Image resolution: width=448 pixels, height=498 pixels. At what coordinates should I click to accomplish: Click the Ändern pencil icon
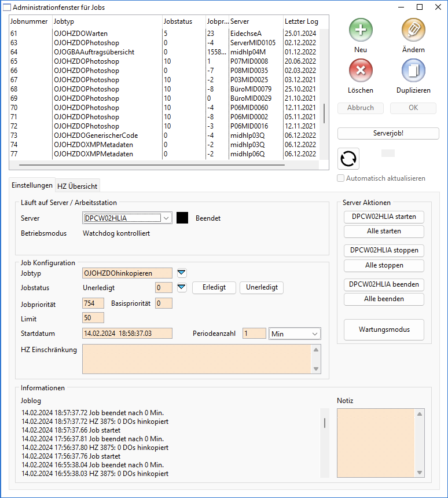413,30
